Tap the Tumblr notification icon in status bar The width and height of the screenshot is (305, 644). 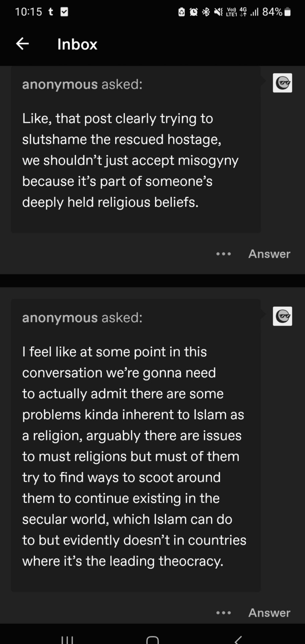(51, 12)
